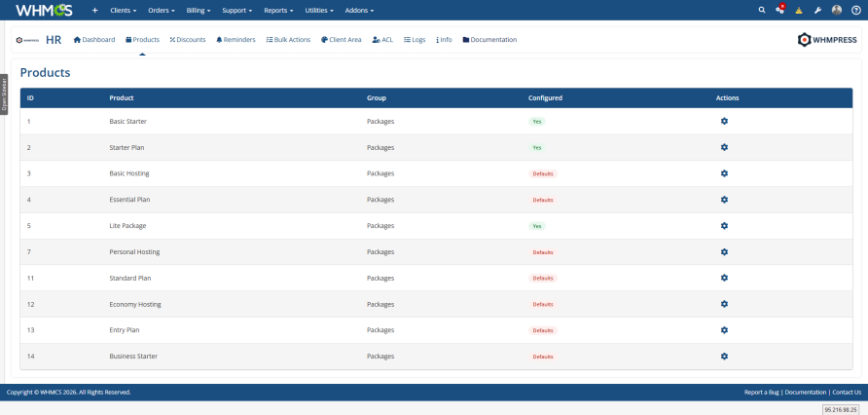Open settings gear for Essential Plan
Screen dimensions: 868x415
pos(724,200)
